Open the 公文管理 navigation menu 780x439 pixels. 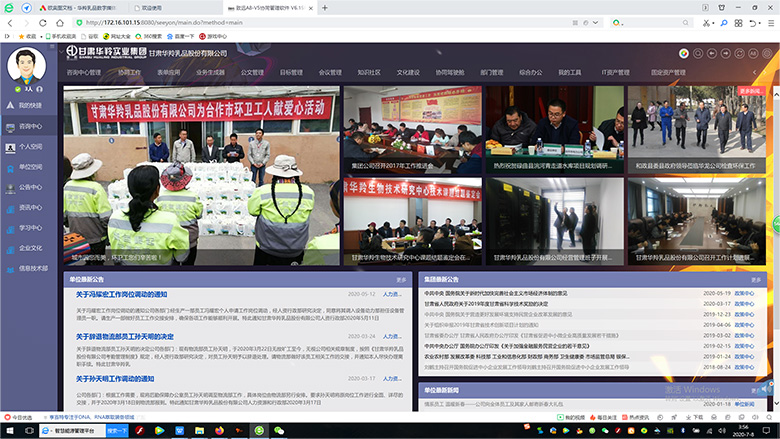pyautogui.click(x=253, y=73)
